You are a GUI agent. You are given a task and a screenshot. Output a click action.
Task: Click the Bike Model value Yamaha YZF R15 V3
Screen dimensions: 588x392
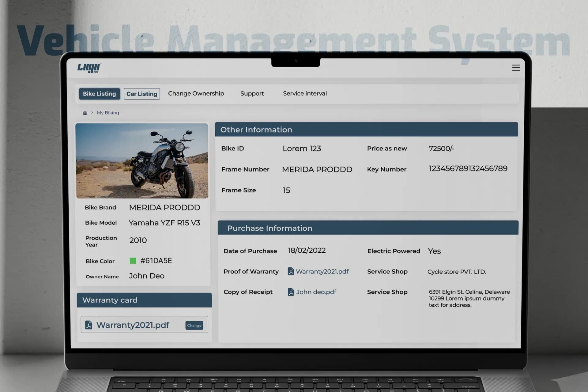pos(164,223)
